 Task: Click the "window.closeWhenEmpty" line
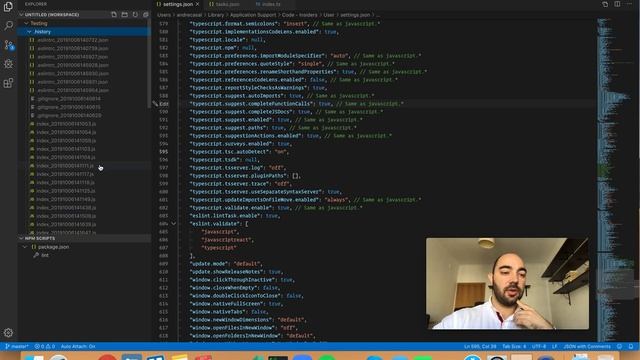pos(236,288)
